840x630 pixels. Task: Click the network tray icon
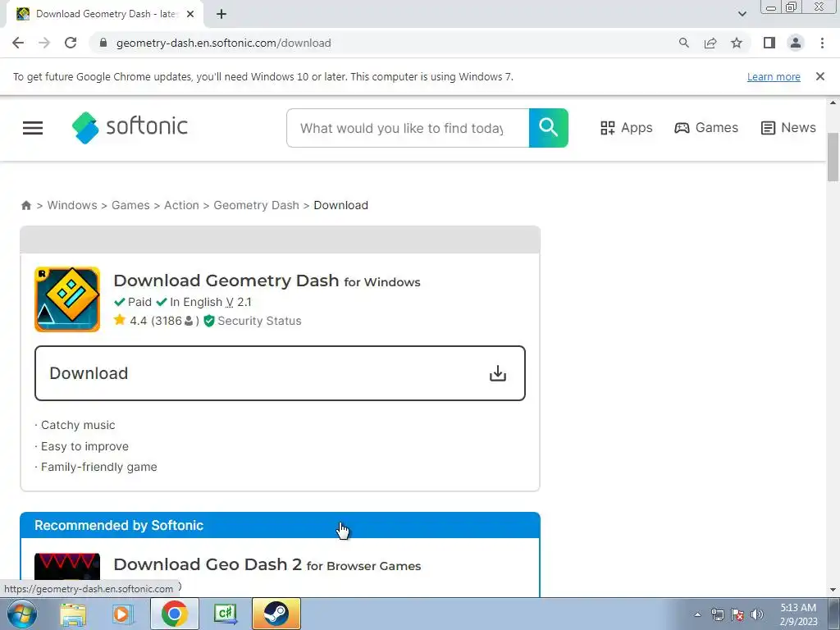[717, 614]
